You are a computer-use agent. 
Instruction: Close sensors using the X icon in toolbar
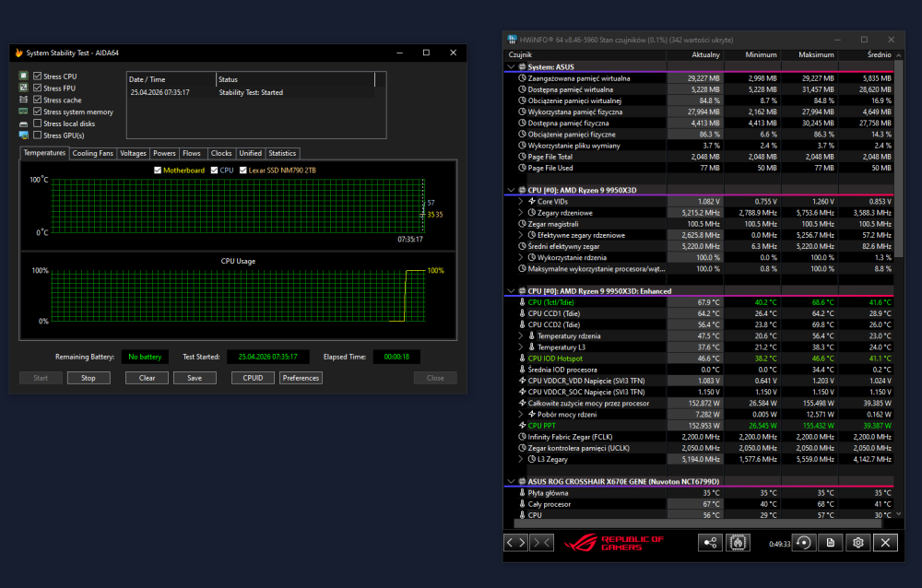pyautogui.click(x=885, y=543)
